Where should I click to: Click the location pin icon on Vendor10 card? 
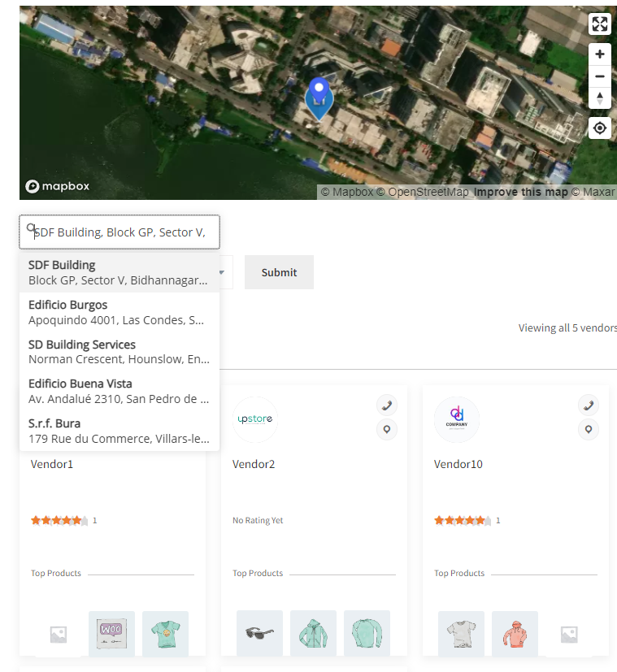point(588,429)
